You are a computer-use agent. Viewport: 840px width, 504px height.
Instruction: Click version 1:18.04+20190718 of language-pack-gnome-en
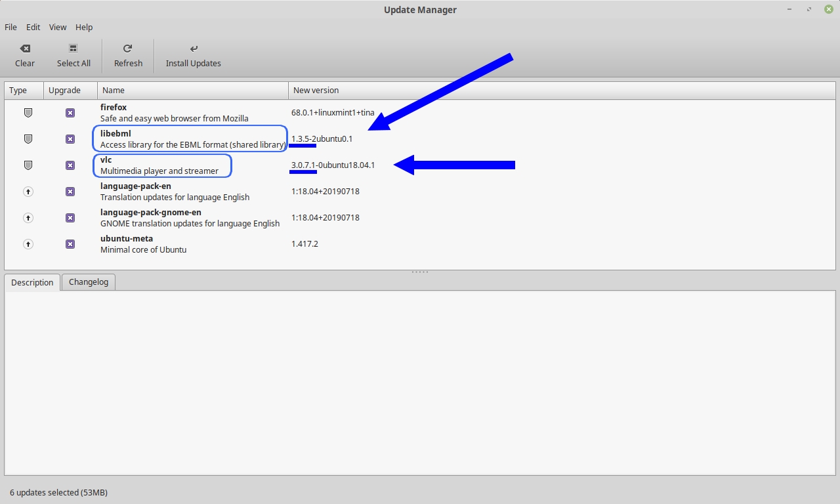pyautogui.click(x=325, y=218)
